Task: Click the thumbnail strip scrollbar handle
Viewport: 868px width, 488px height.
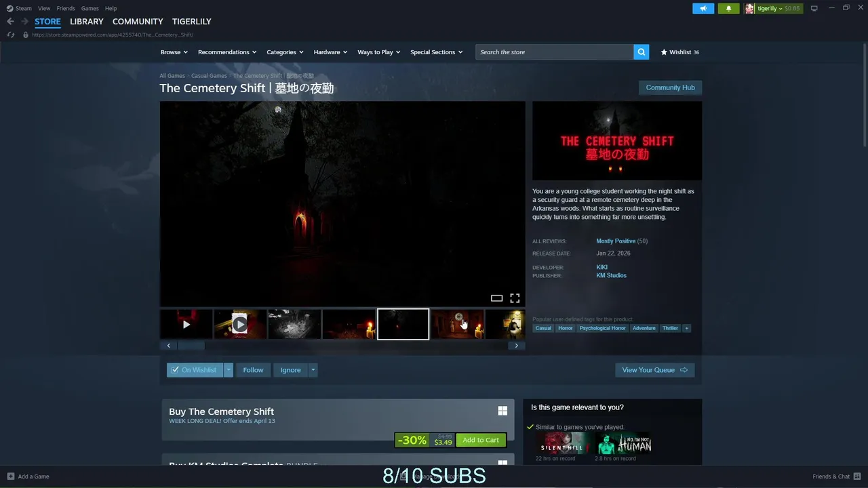Action: [x=191, y=346]
